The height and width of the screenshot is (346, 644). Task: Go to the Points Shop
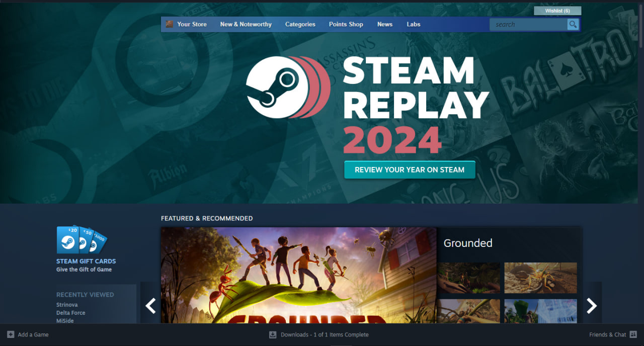coord(346,24)
